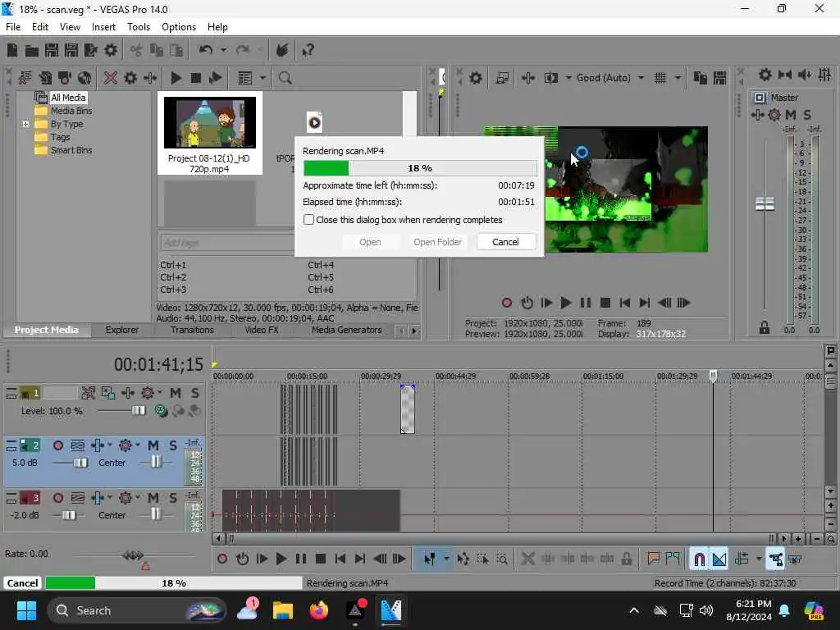
Task: Open Undo history dropdown arrow
Action: (223, 50)
